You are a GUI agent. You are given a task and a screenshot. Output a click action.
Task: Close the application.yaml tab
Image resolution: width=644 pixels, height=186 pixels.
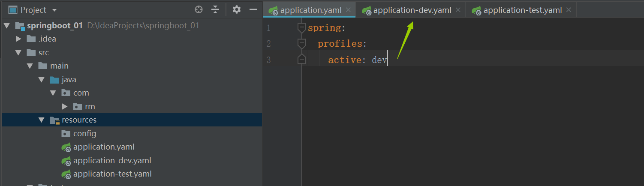pos(348,10)
